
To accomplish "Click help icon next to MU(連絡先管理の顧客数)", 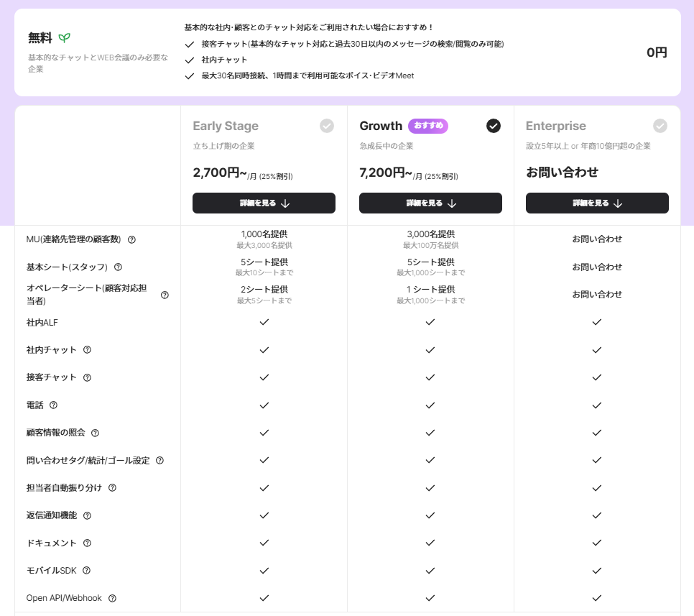I will coord(131,239).
